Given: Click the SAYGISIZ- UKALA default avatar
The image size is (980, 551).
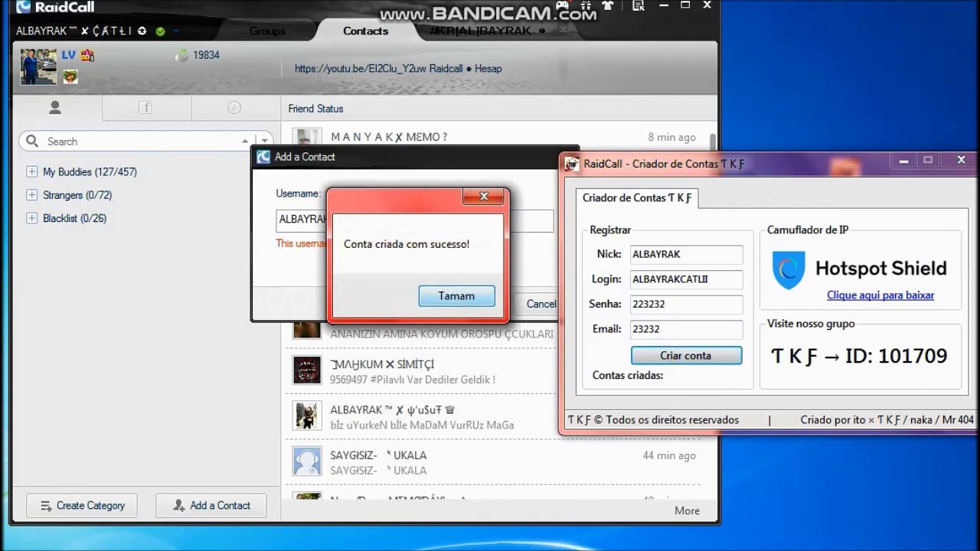Looking at the screenshot, I should point(307,461).
